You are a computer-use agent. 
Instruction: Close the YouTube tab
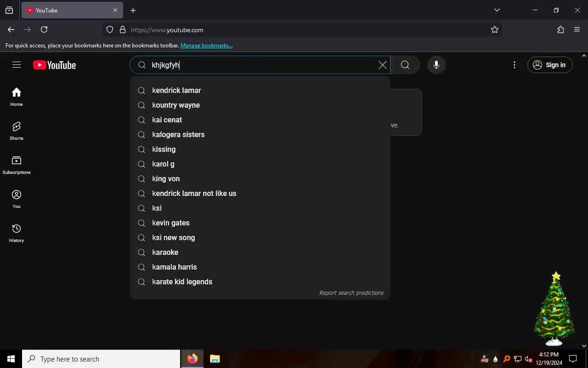(115, 10)
